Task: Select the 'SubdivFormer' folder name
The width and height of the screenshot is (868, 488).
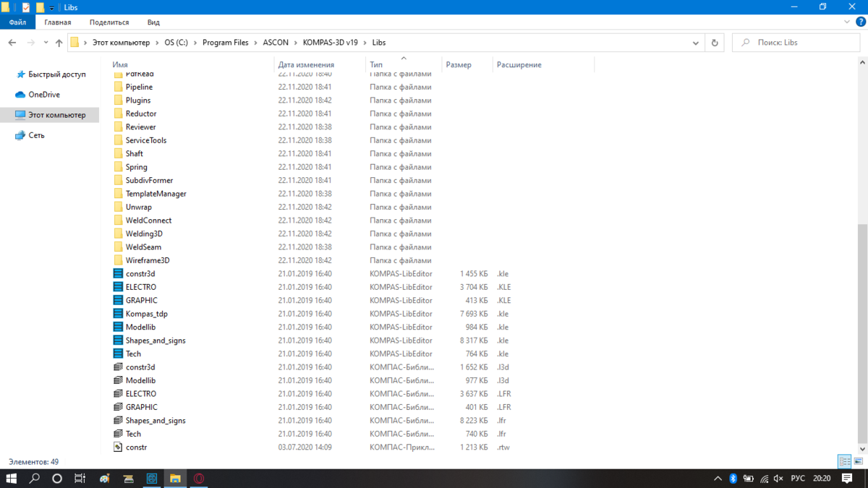Action: coord(149,180)
